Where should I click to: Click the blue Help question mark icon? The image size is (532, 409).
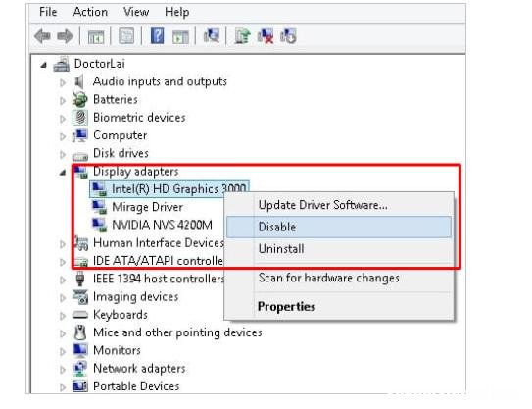[158, 35]
